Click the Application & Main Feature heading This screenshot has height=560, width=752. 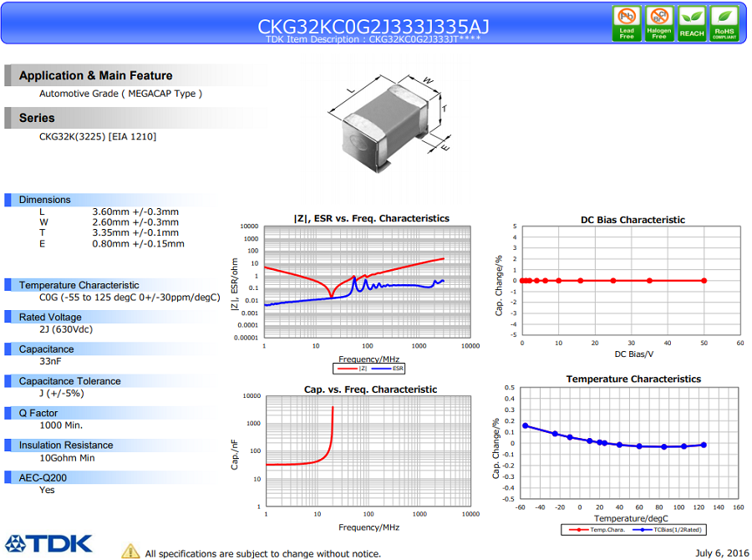click(95, 75)
